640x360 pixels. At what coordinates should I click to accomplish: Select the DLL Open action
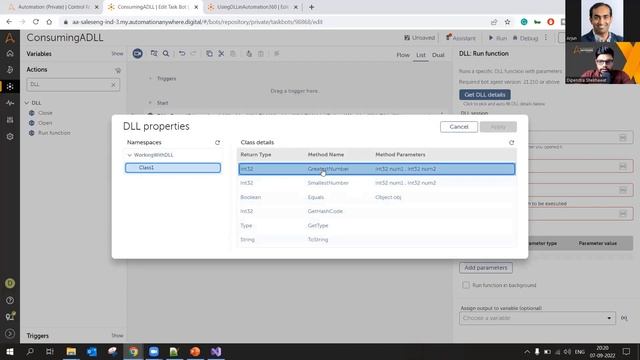click(45, 123)
